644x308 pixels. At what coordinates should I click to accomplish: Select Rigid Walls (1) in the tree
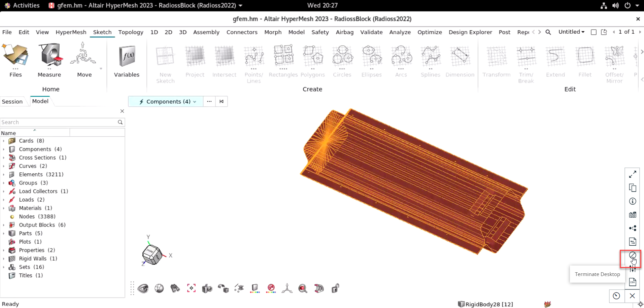click(x=38, y=259)
